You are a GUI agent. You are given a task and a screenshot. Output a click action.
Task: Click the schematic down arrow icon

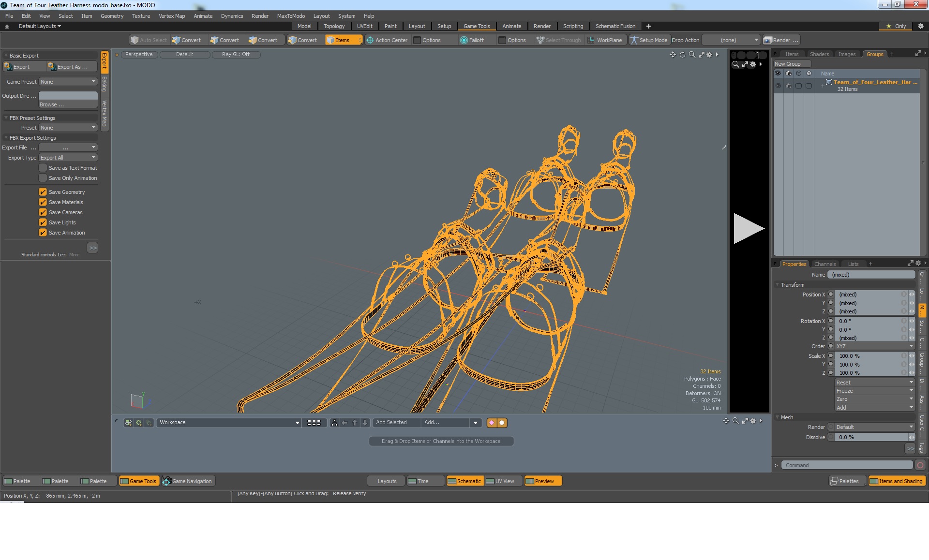[x=365, y=423]
